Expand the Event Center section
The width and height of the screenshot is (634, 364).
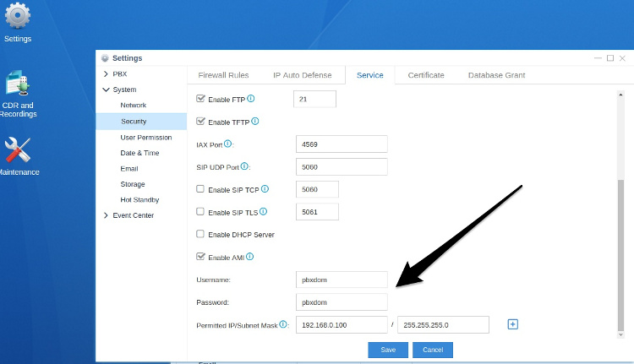tap(105, 215)
